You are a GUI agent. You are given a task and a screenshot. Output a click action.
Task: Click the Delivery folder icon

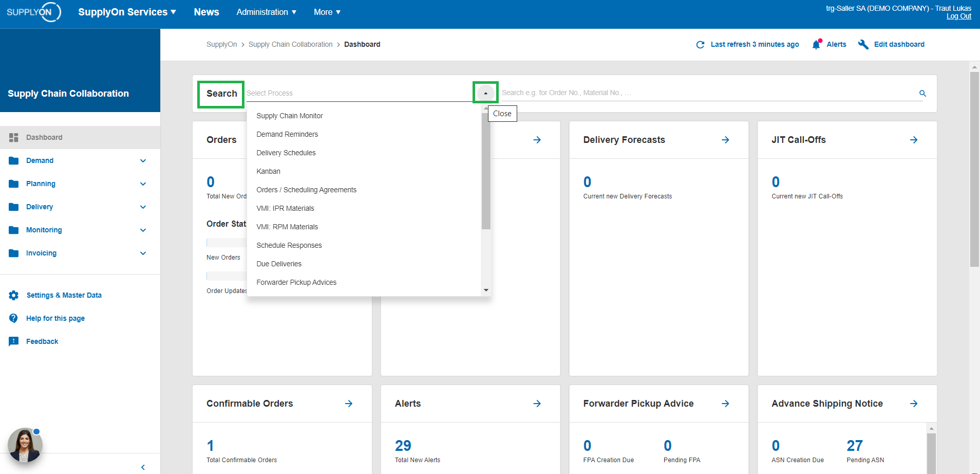point(14,207)
